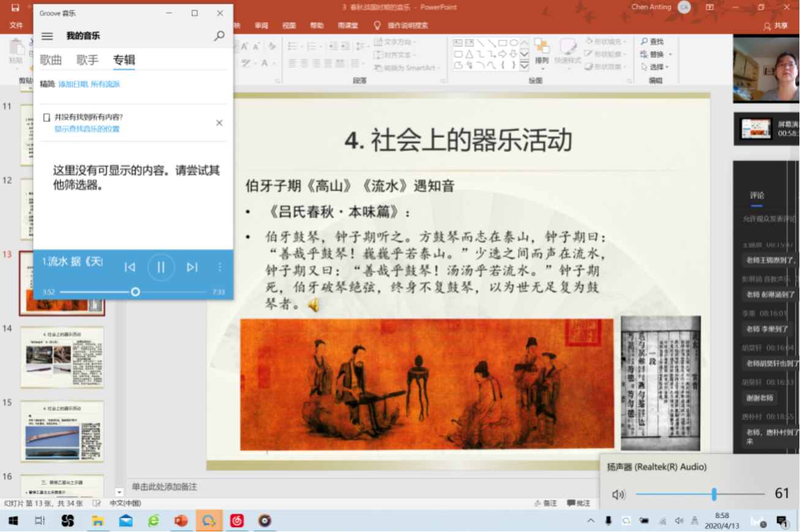Viewport: 800px width, 532px height.
Task: Open Shape Outline (形状轮廓) dropdown
Action: click(606, 54)
